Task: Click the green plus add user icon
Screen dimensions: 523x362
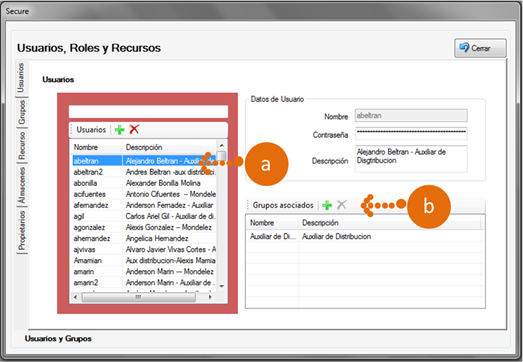Action: pyautogui.click(x=119, y=129)
